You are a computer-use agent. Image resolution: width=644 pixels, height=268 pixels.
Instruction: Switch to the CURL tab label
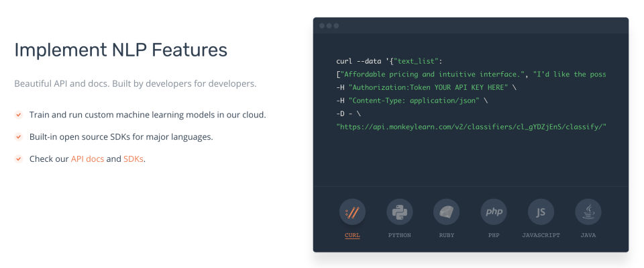point(352,236)
